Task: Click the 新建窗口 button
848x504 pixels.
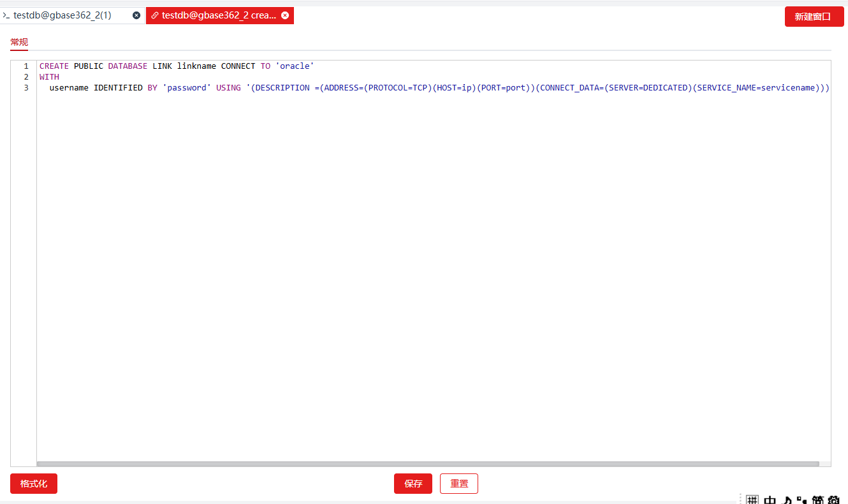Action: 814,17
